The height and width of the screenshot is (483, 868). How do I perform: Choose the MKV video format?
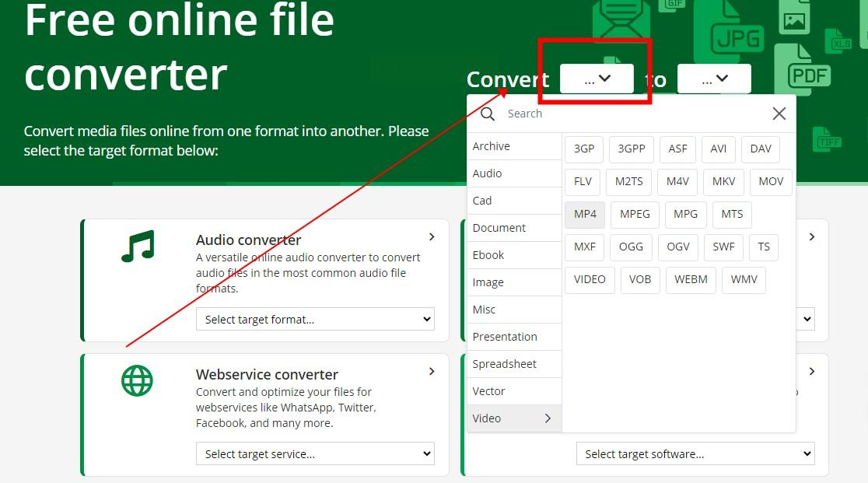pos(723,181)
